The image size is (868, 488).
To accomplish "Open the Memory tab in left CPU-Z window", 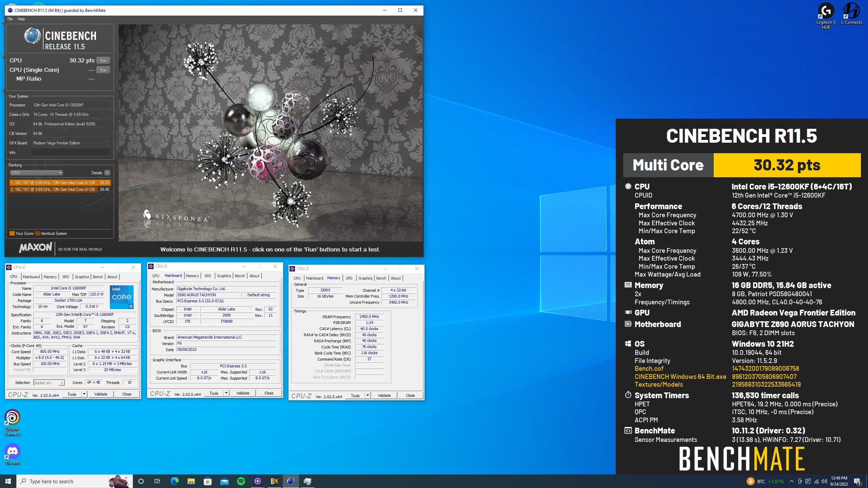I will 50,277.
